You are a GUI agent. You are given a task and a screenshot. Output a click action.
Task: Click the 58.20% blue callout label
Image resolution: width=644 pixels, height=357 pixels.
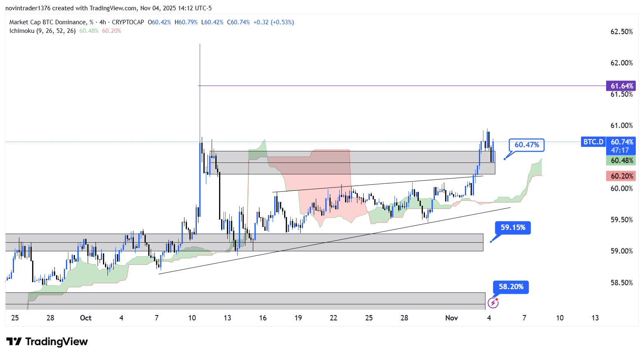click(x=511, y=287)
